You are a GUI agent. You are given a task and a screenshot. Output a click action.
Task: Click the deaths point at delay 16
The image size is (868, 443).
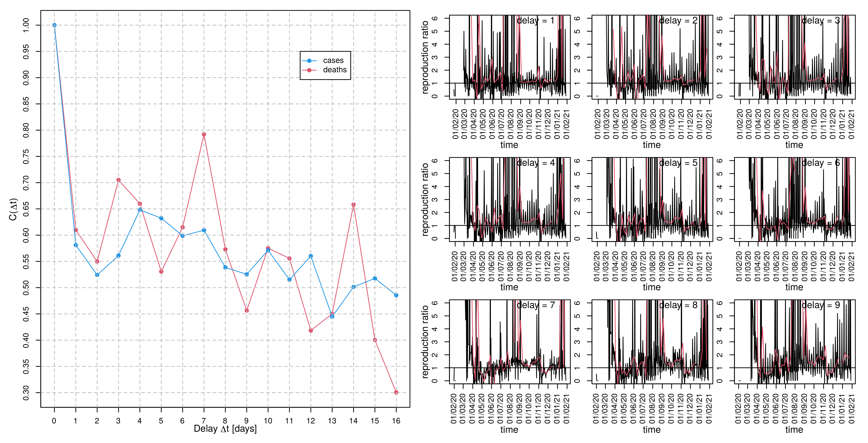396,393
